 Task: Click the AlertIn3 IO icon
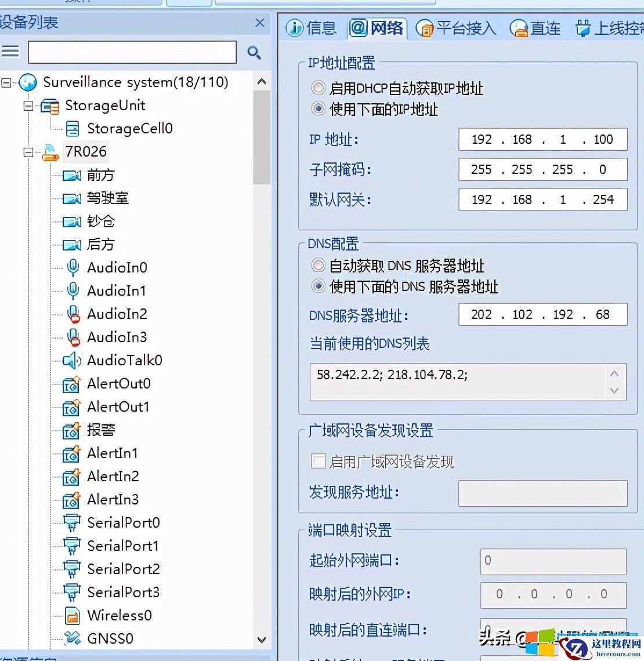click(x=71, y=500)
